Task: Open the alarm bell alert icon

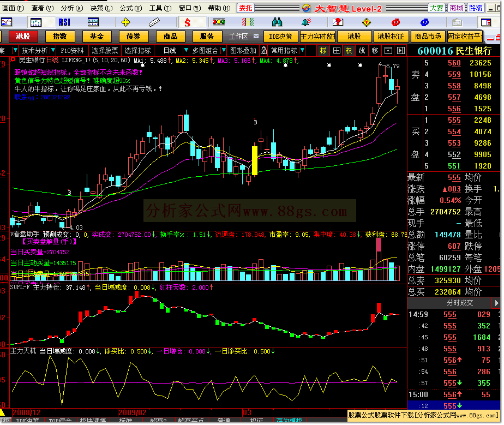Action: tap(307, 22)
